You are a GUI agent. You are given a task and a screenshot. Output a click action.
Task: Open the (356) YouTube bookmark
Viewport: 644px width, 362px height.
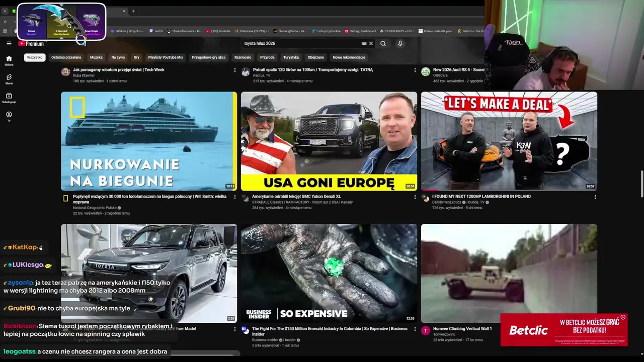(218, 31)
